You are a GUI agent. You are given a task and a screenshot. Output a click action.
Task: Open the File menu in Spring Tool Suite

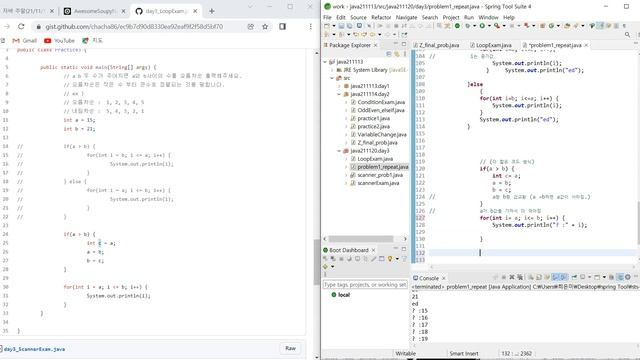pos(327,18)
